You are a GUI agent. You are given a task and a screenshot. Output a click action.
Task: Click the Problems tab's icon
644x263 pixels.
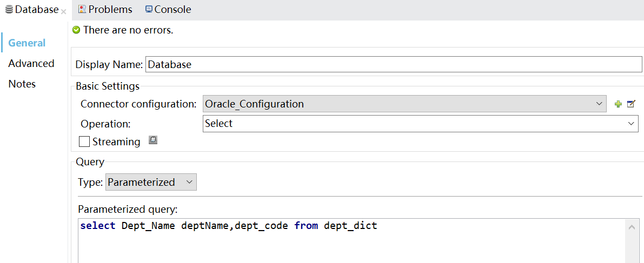coord(82,9)
